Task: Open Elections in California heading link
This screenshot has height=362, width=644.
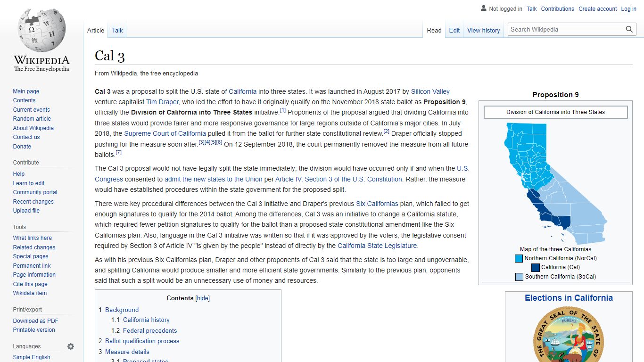Action: pos(569,298)
